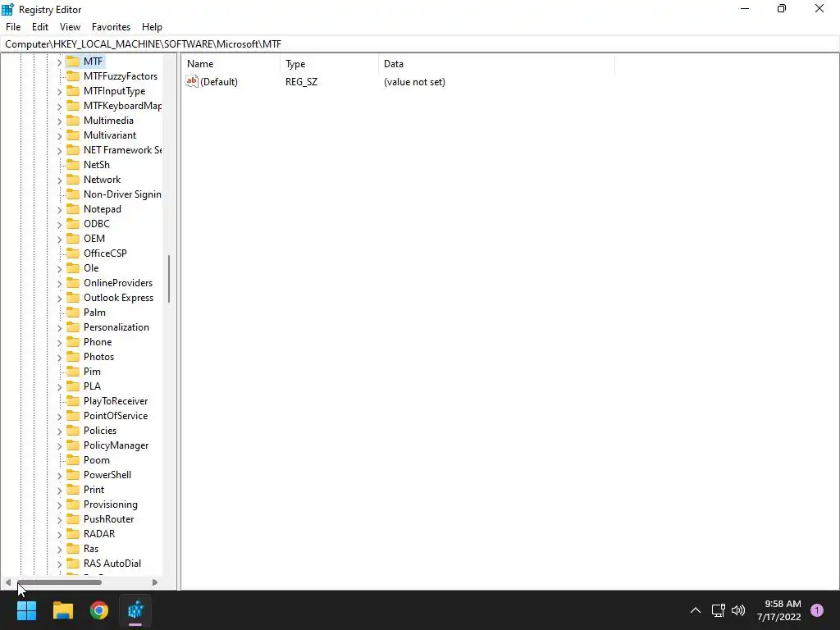Select the PointOfService key
840x630 pixels.
point(116,416)
